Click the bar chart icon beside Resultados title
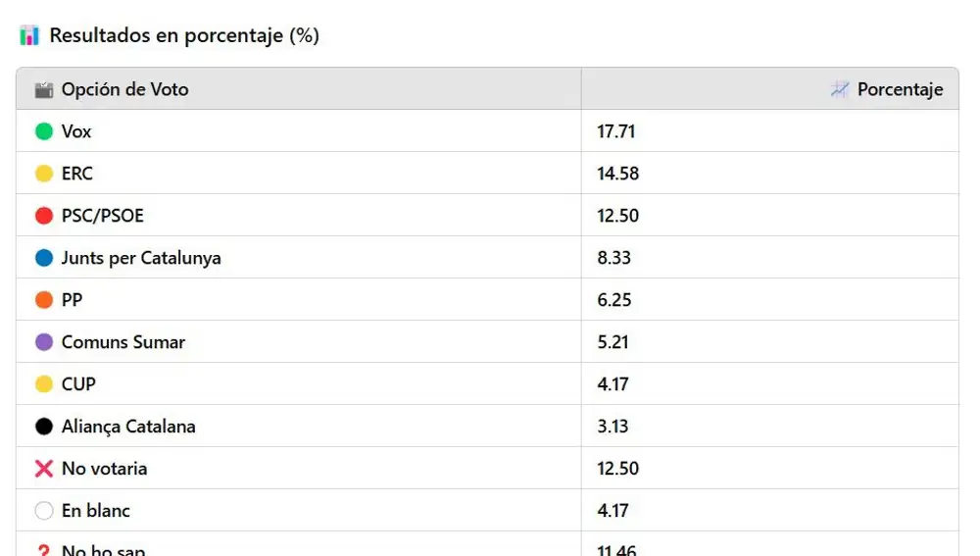The image size is (980, 556). 28,35
